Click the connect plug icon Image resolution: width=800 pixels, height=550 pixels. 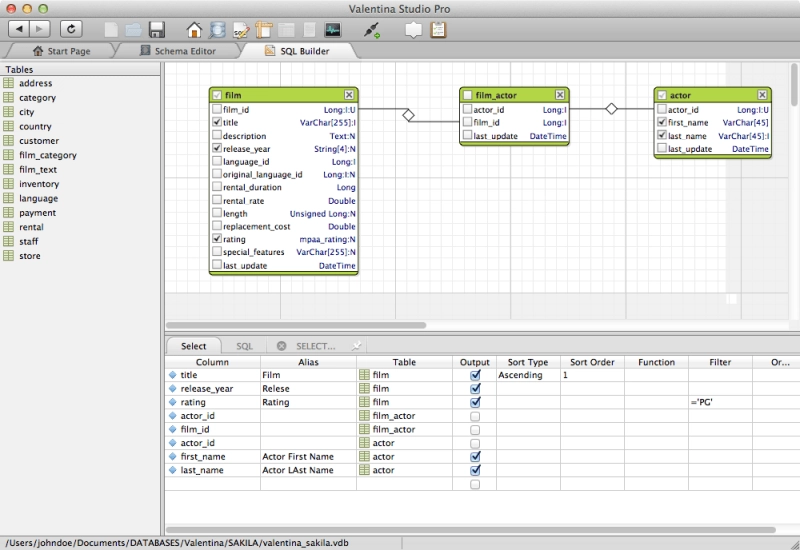pos(371,30)
